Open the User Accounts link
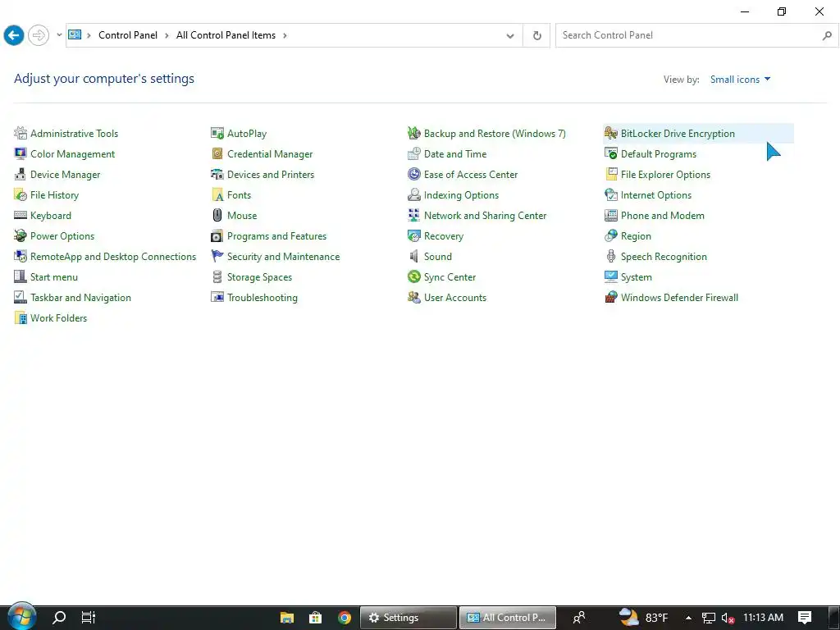This screenshot has width=840, height=630. [455, 297]
